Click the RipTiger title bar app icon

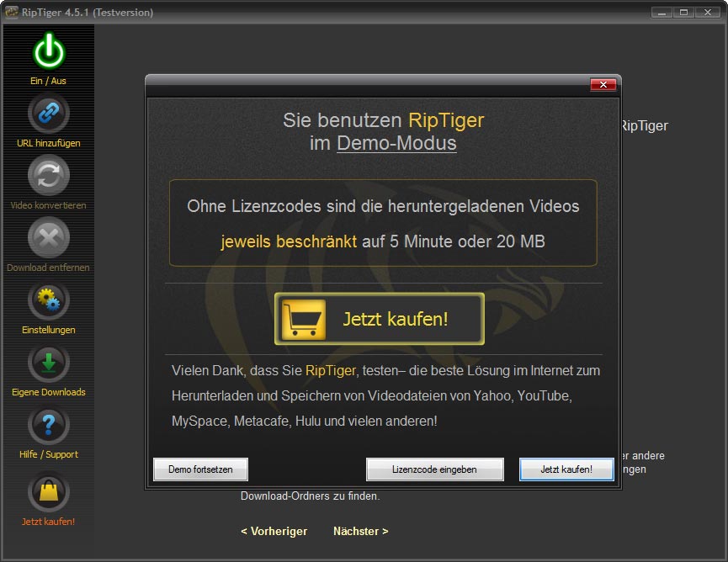pyautogui.click(x=11, y=12)
